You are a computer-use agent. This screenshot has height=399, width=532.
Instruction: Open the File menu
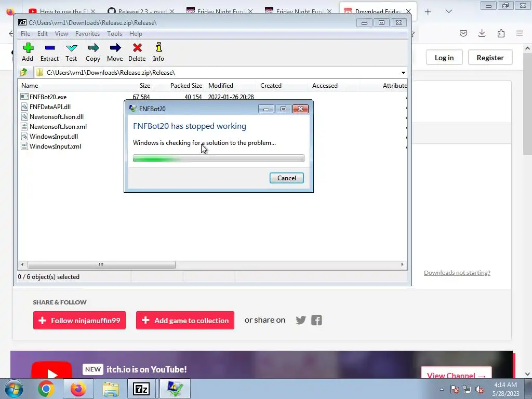tap(25, 34)
